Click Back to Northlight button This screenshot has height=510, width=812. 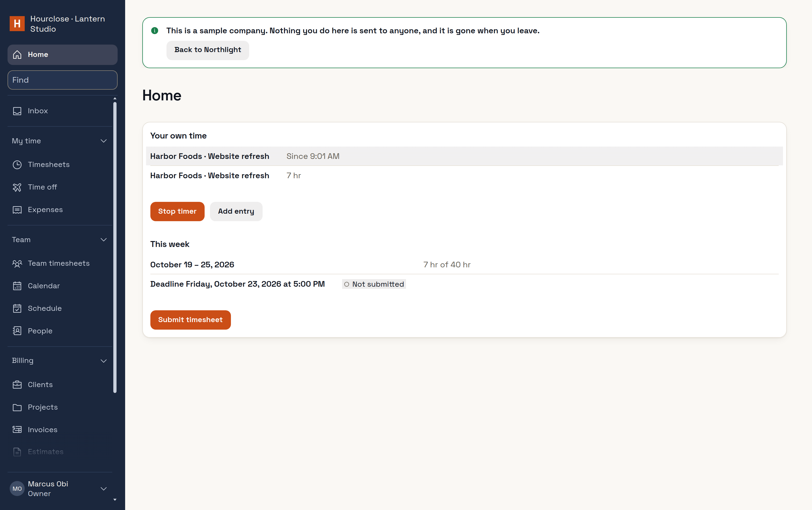[x=208, y=50]
